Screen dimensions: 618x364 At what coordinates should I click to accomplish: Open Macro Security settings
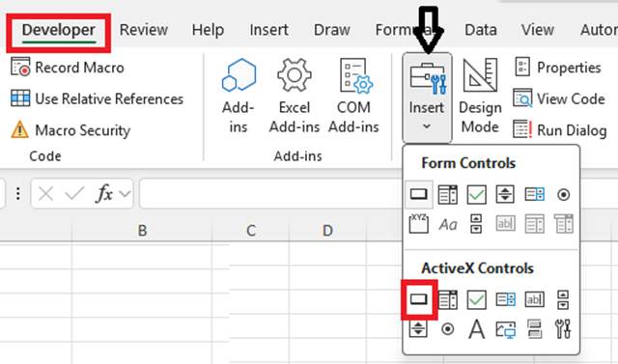(x=70, y=130)
